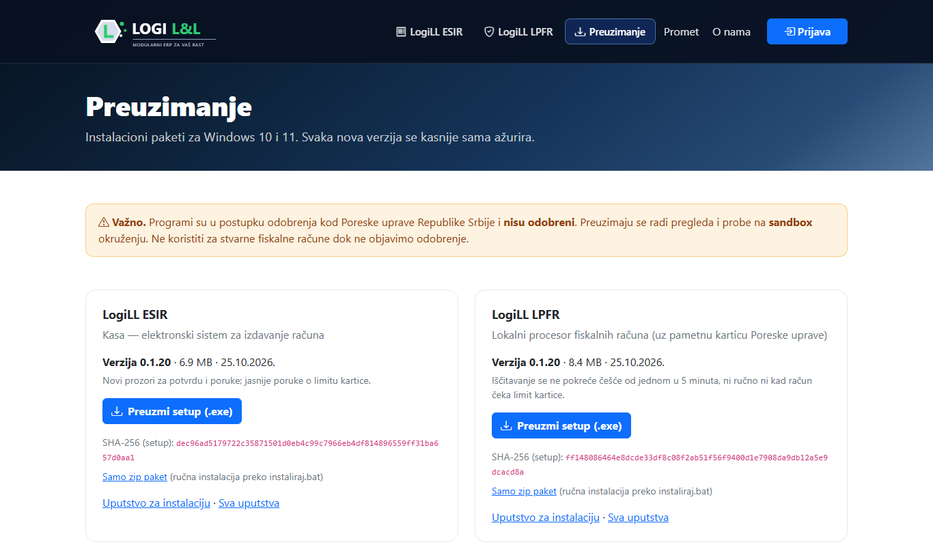Click the bold 'nisu odobreni' warning text
This screenshot has height=560, width=933.
(x=540, y=222)
